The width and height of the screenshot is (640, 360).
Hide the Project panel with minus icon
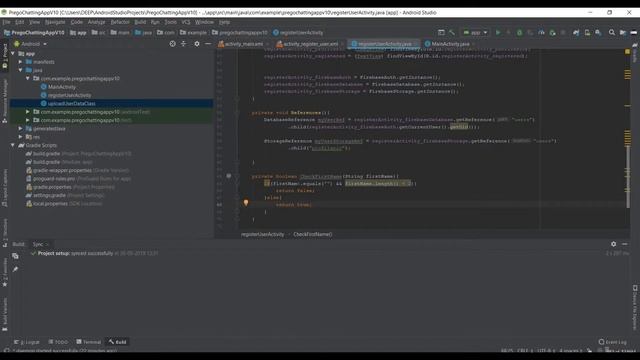pyautogui.click(x=208, y=44)
